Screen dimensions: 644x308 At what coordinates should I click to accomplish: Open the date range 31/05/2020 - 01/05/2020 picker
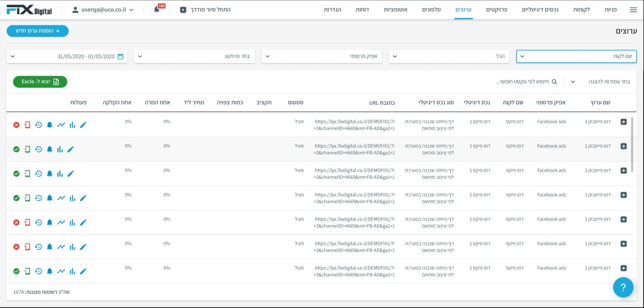point(67,56)
